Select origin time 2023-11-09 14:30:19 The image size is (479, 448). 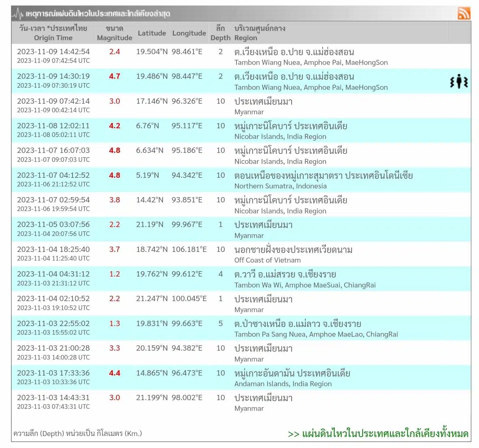click(x=53, y=76)
